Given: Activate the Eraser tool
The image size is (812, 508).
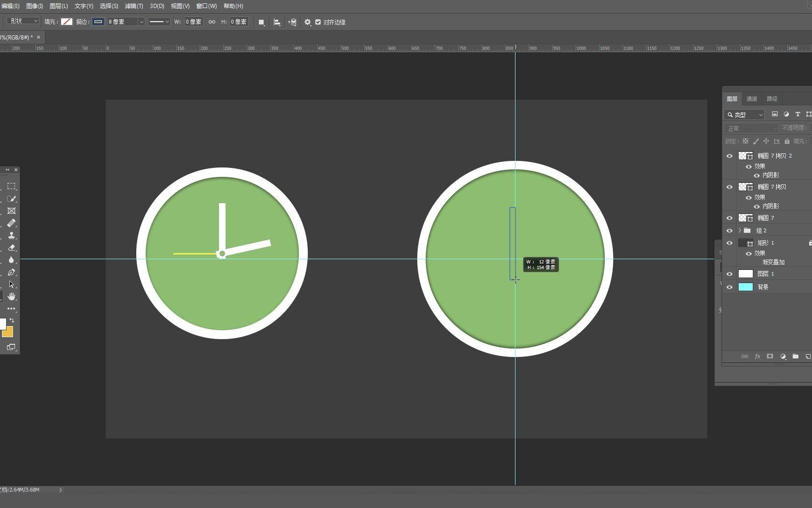Looking at the screenshot, I should 11,247.
